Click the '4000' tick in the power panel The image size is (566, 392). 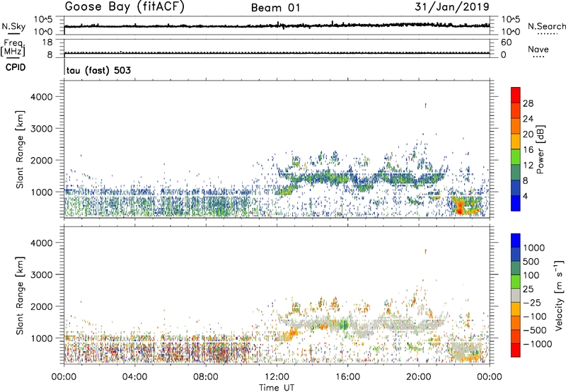tap(42, 97)
